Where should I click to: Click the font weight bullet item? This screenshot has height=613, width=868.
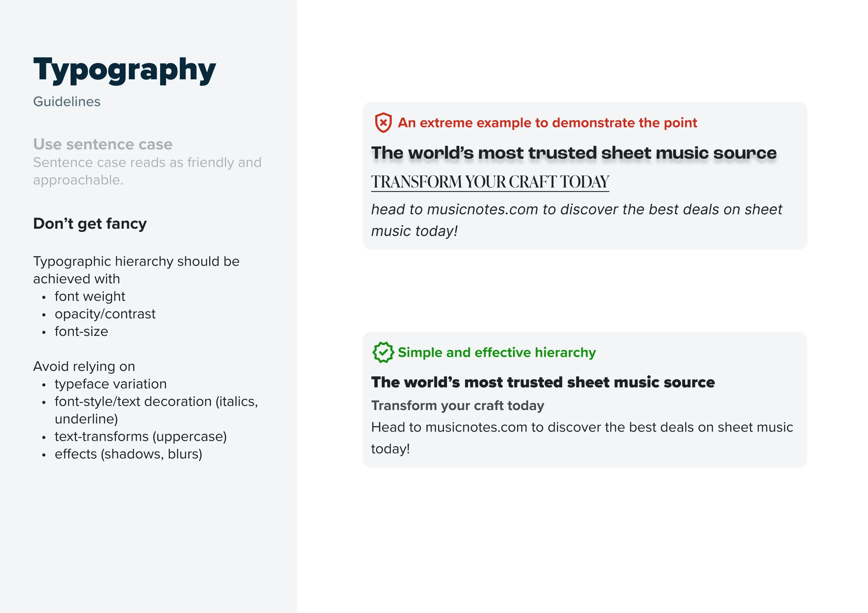pos(90,296)
